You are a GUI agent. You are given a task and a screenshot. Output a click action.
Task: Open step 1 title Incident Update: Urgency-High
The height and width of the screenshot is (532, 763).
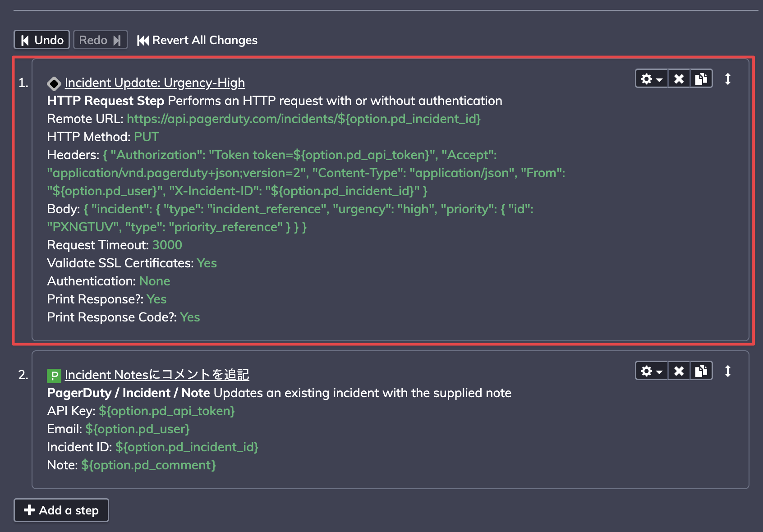point(155,83)
